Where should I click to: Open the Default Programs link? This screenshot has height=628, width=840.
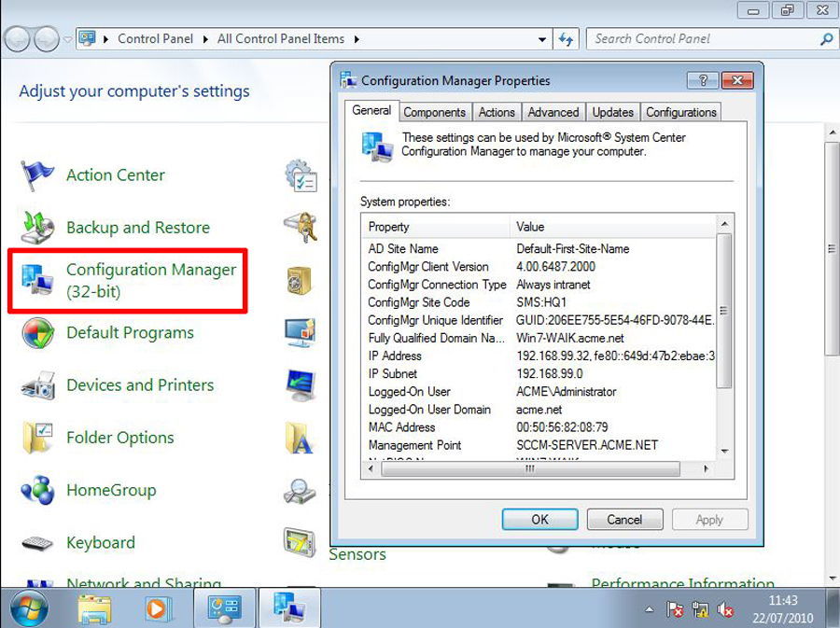(130, 332)
